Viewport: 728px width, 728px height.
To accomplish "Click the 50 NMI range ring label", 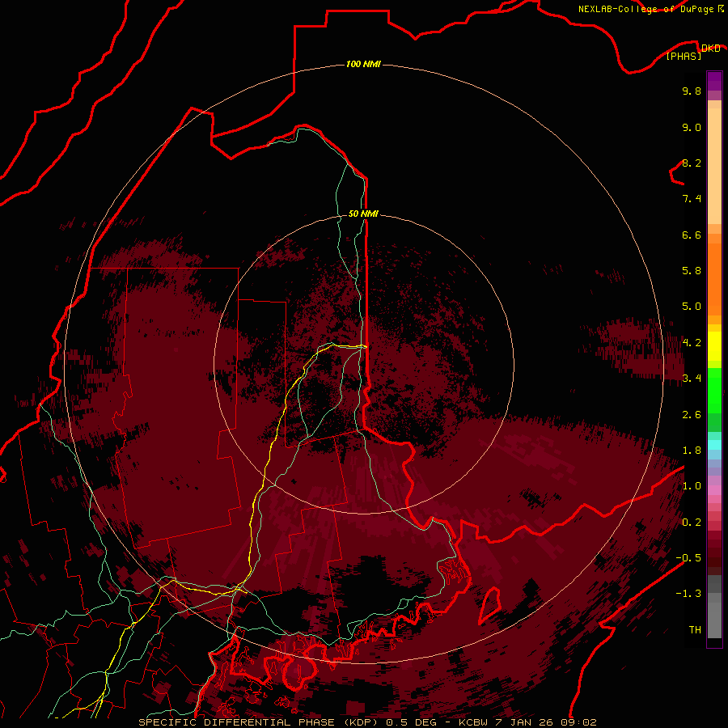I will pyautogui.click(x=363, y=214).
